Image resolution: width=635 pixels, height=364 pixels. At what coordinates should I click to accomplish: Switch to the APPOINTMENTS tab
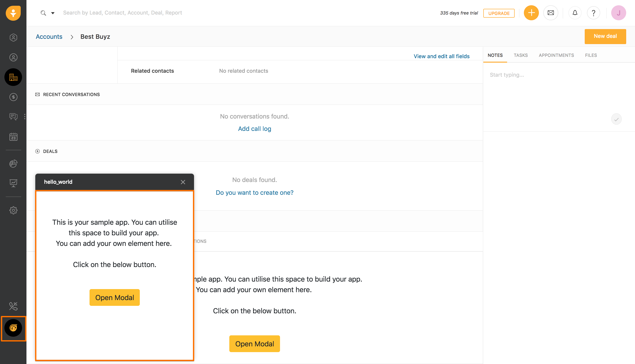tap(556, 55)
